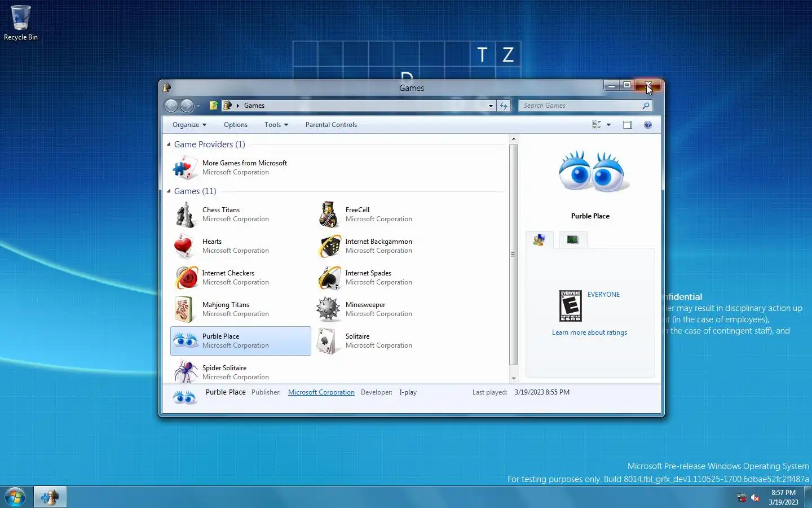Open the Tools dropdown menu
The height and width of the screenshot is (508, 812).
(x=276, y=125)
